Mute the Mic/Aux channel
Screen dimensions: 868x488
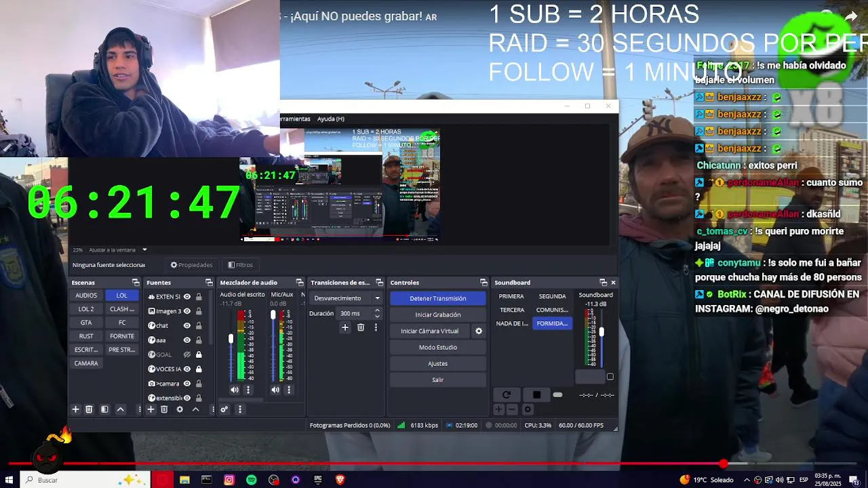pyautogui.click(x=275, y=390)
